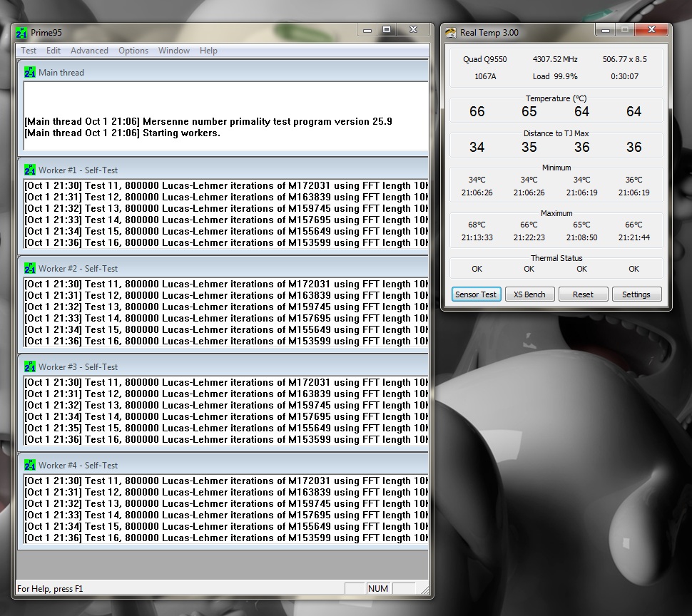This screenshot has height=616, width=692.
Task: Click Worker #3 Test 14 line at 21:34
Action: 226,416
